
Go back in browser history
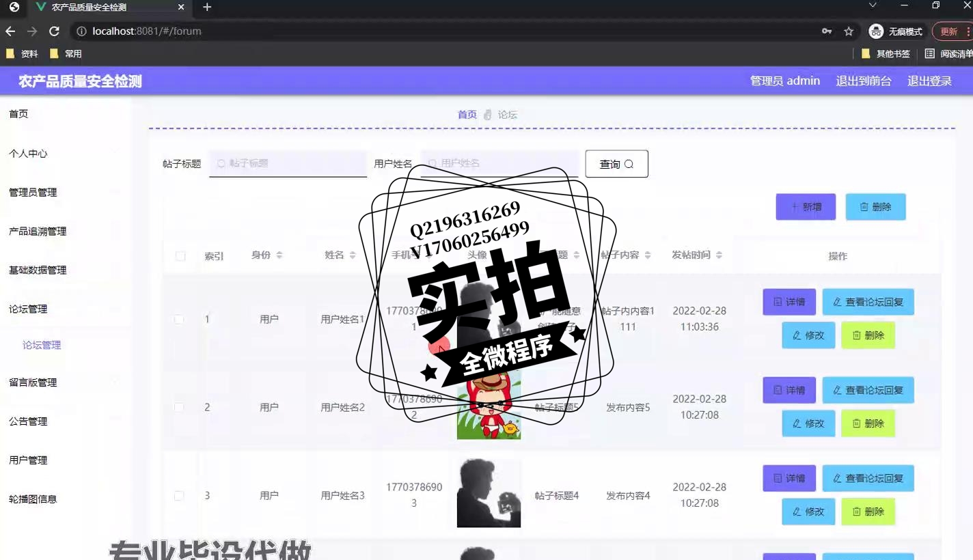tap(10, 31)
